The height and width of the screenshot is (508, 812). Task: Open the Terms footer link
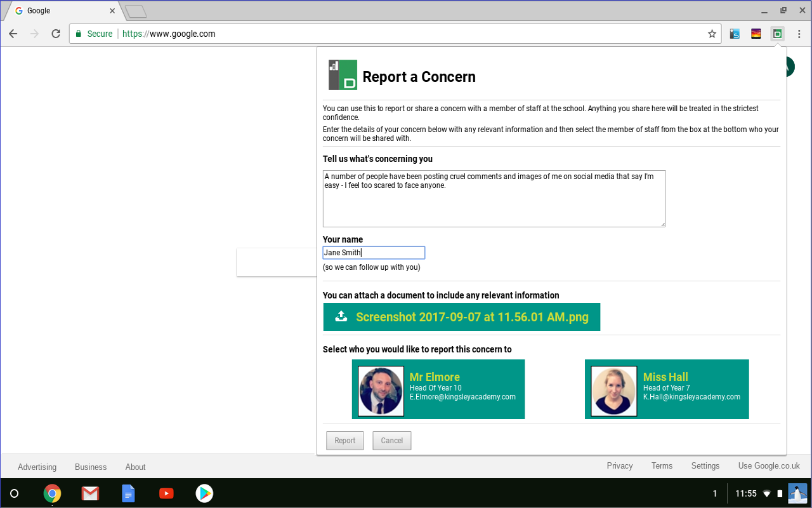pos(662,465)
